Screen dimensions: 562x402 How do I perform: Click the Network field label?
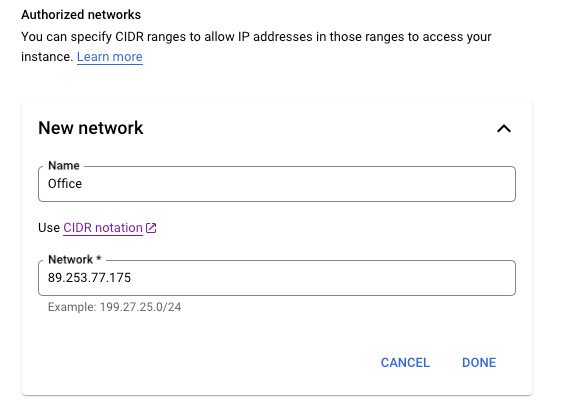pyautogui.click(x=71, y=259)
